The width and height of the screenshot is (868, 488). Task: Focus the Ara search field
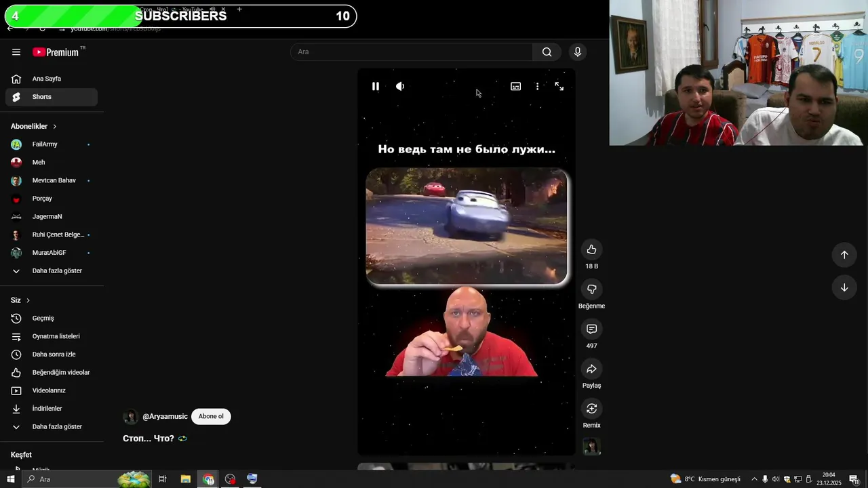(x=412, y=52)
